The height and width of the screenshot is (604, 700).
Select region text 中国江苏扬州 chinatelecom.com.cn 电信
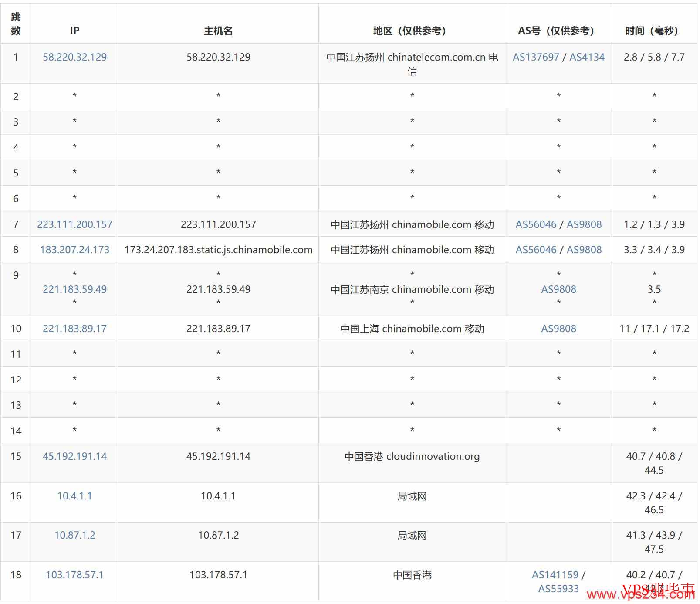point(412,64)
